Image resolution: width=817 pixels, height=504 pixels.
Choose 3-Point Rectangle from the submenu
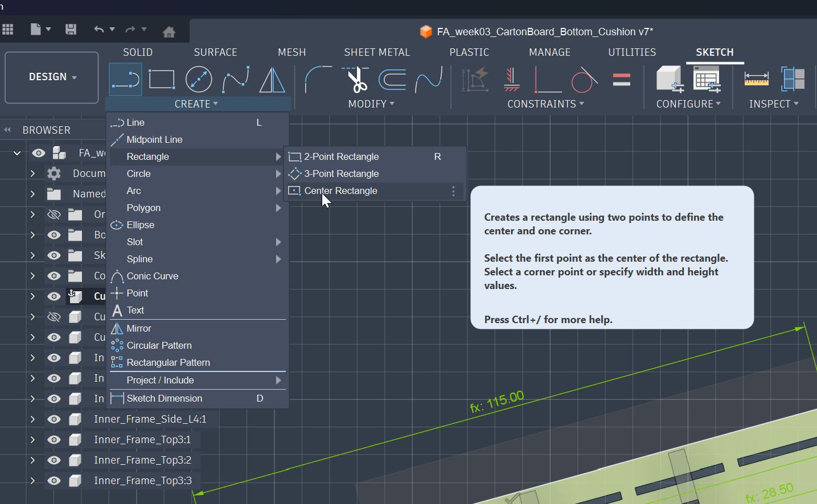[374, 173]
